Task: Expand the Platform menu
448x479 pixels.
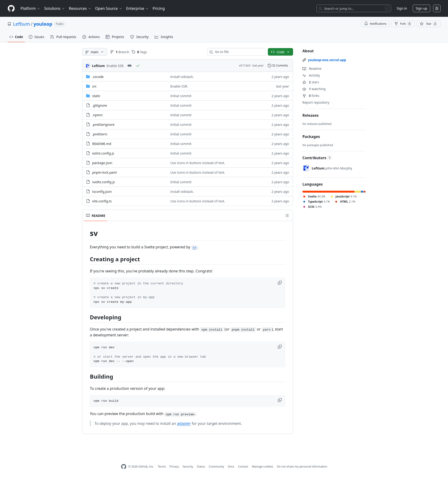Action: [x=30, y=8]
